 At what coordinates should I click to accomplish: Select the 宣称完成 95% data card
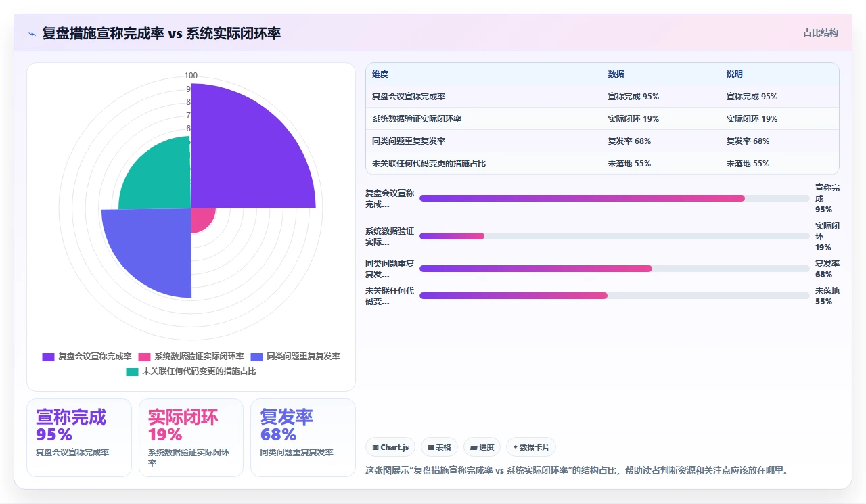click(x=79, y=438)
